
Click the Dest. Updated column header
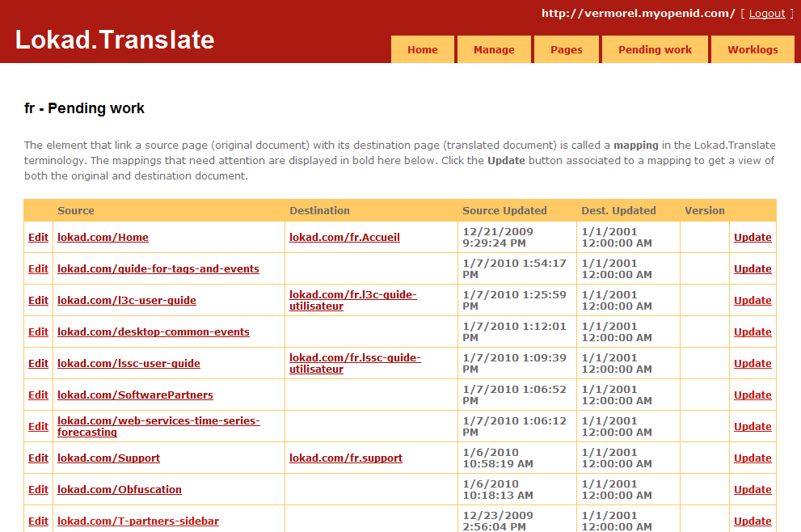tap(618, 210)
